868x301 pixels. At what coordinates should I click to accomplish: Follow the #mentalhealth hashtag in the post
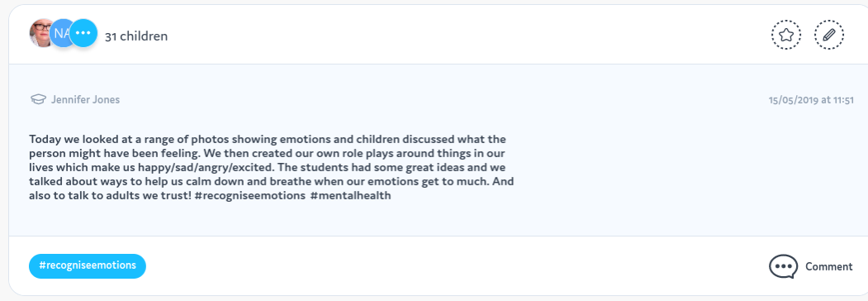click(x=351, y=196)
